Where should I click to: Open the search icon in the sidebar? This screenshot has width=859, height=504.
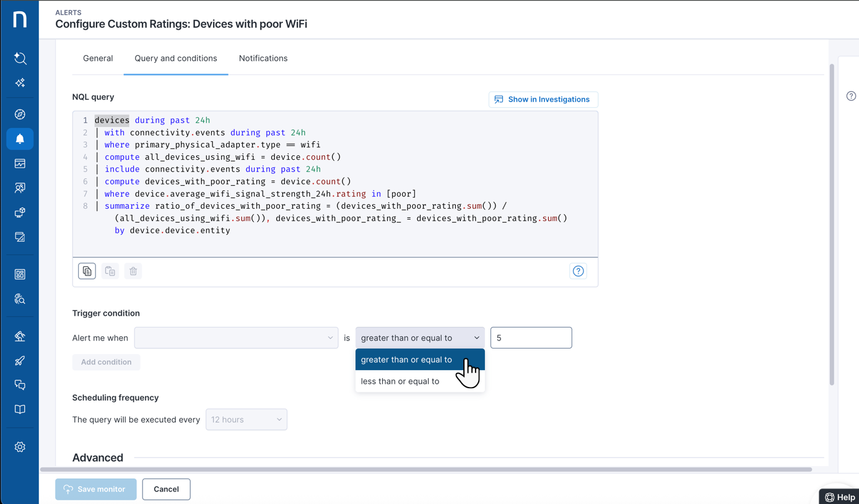point(20,58)
